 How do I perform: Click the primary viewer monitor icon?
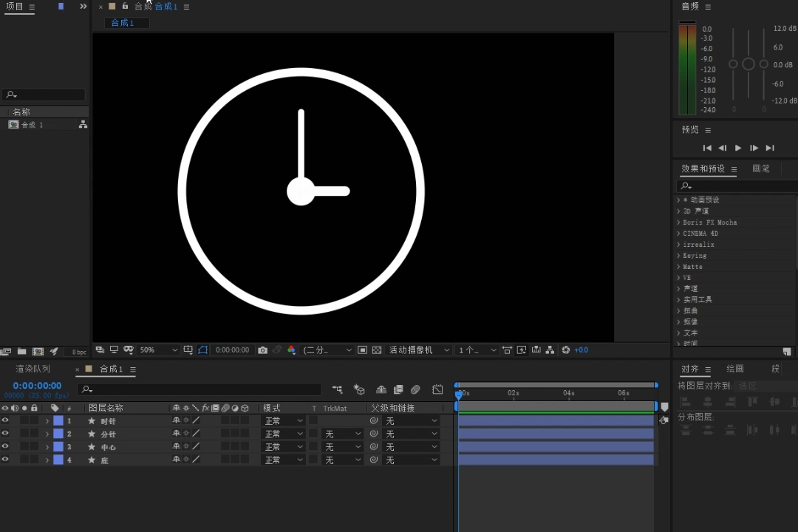[x=114, y=349]
